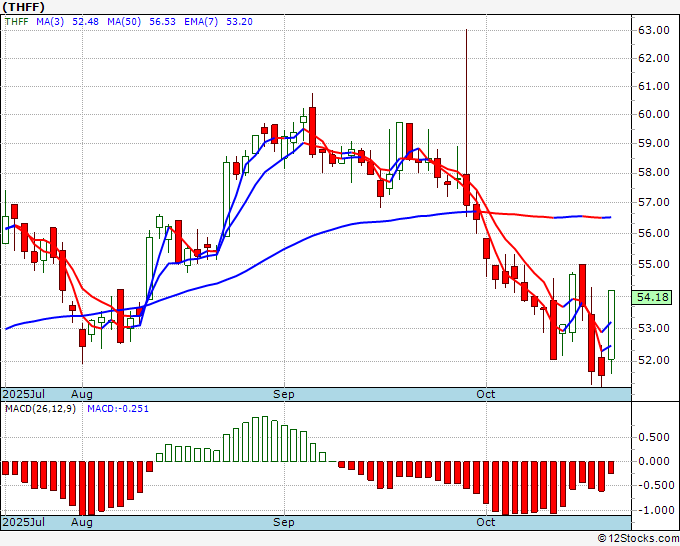Click the highlighted 54.18 current price tag

pos(652,298)
